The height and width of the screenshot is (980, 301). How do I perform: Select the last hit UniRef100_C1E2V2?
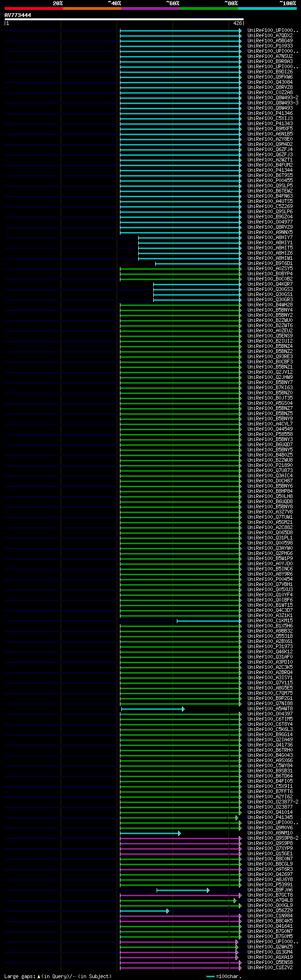click(x=270, y=968)
